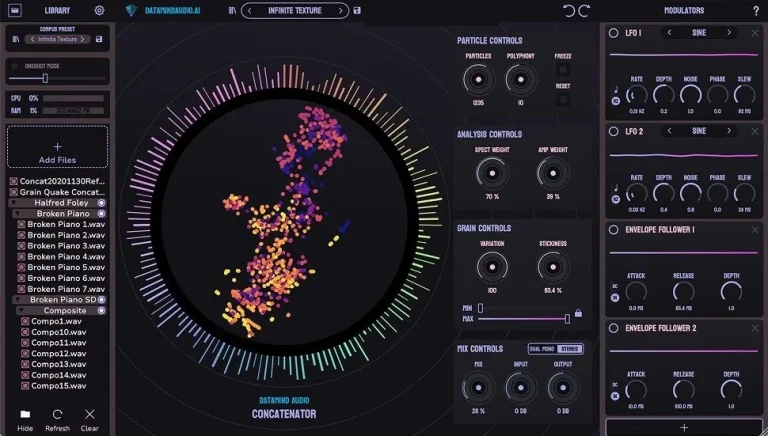The height and width of the screenshot is (436, 768).
Task: Select the next LFO 1 waveform shape
Action: click(x=729, y=33)
